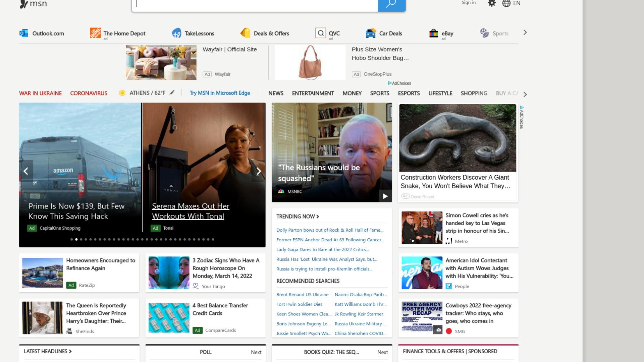
Task: Click Next in the POLL card
Action: (x=256, y=352)
